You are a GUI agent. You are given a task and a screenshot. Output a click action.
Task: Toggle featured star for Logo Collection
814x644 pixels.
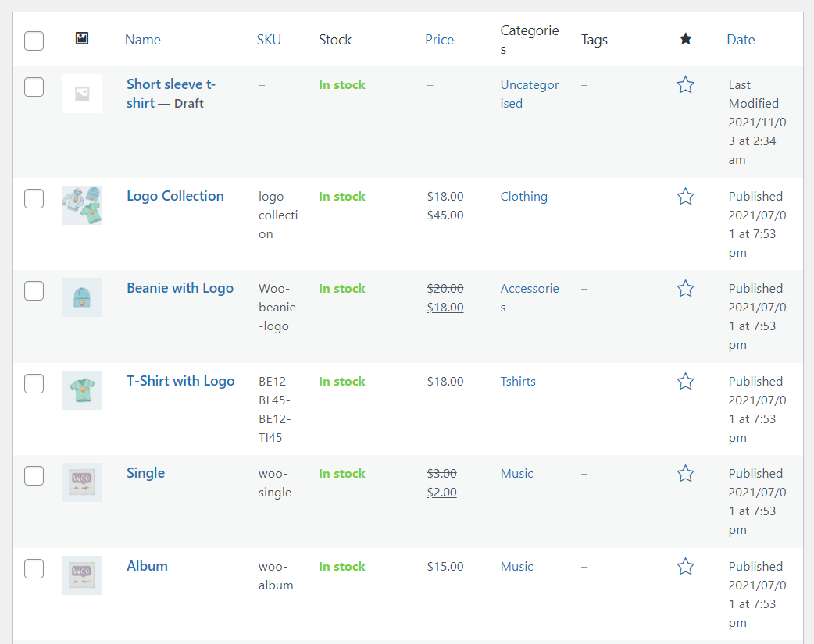pos(685,197)
